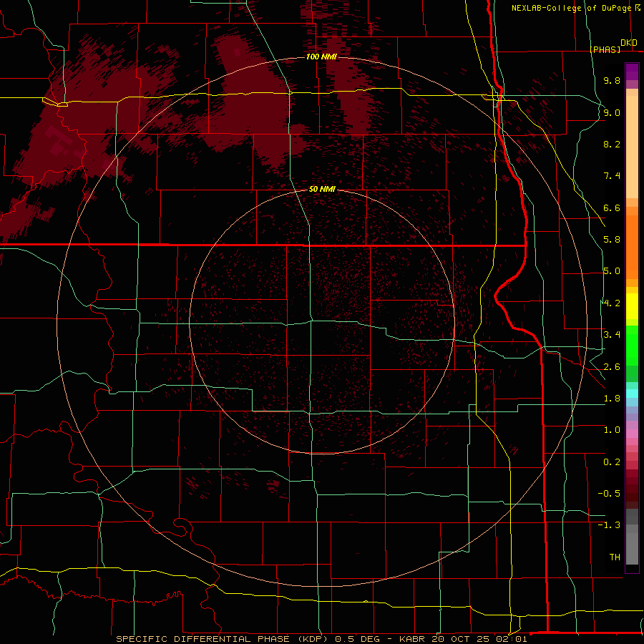Click the SPECIFIC DIFFERENTIAL PHASE (KDP) caption
This screenshot has height=644, width=644.
point(222,639)
